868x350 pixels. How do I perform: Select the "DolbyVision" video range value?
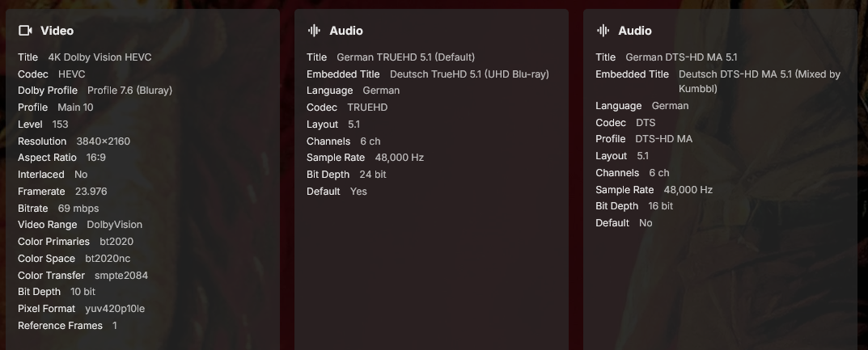[x=115, y=225]
